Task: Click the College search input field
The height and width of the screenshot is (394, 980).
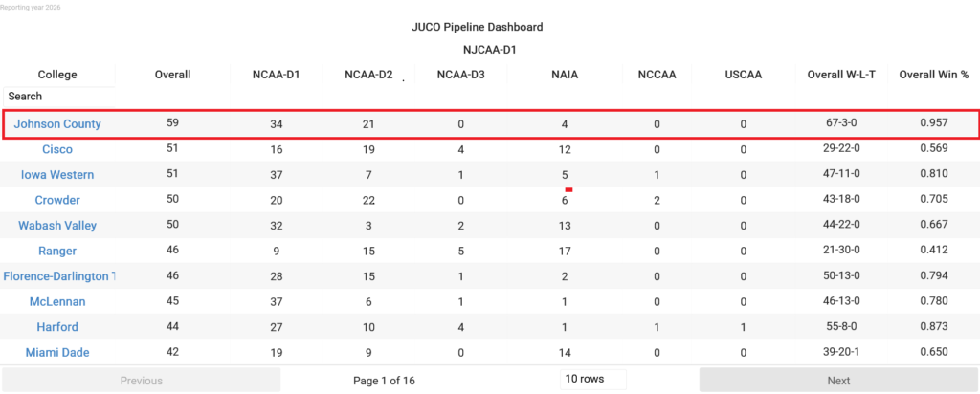Action: tap(58, 97)
